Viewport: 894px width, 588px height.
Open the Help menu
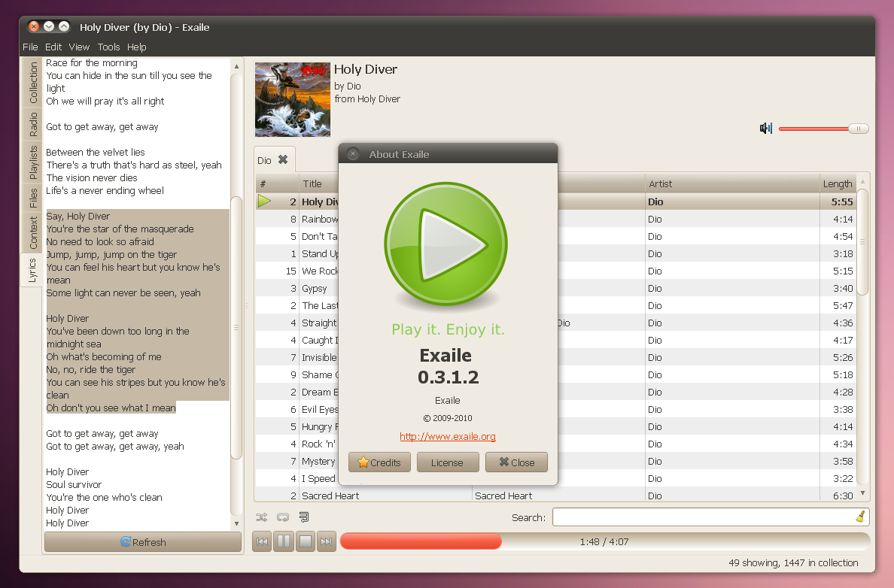[x=136, y=47]
